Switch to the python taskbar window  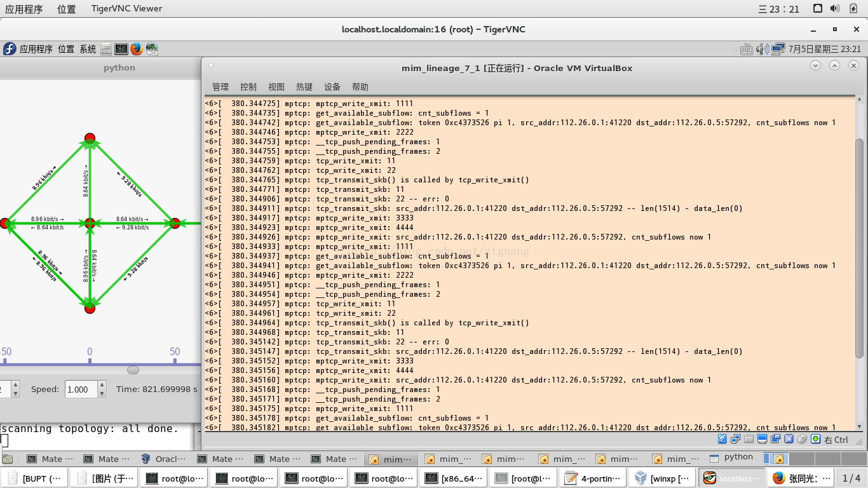click(x=732, y=457)
